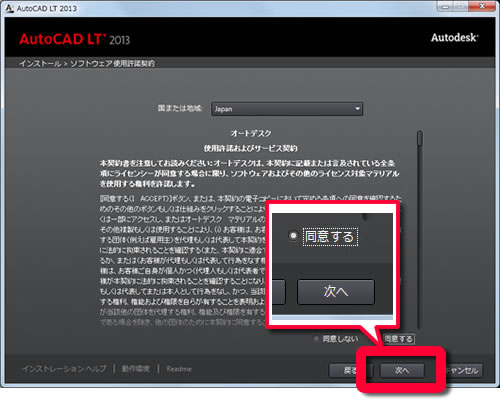Click the 次へ button in the bottom bar
The image size is (500, 400).
click(x=402, y=370)
